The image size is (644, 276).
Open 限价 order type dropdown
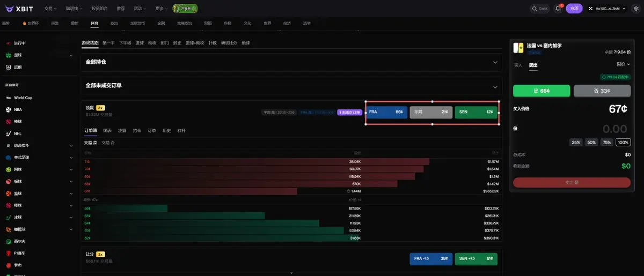tap(623, 64)
